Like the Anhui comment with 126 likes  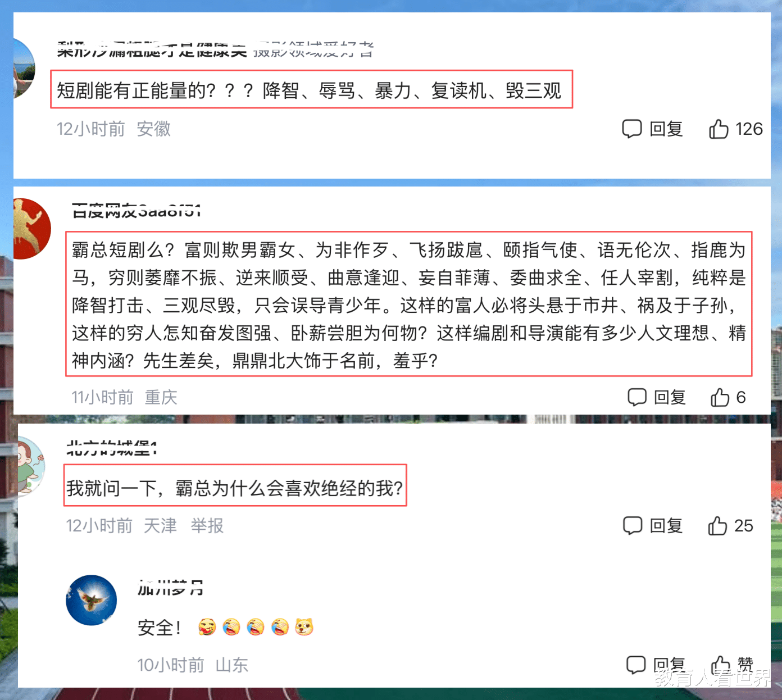[718, 129]
